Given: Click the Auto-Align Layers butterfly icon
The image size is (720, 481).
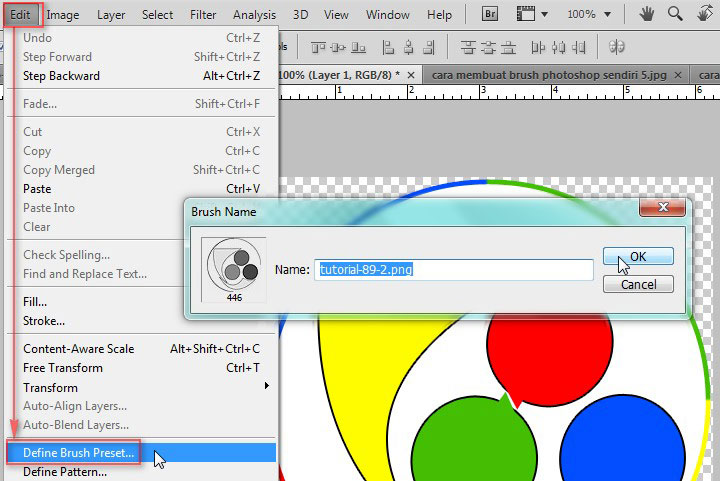Looking at the screenshot, I should (616, 47).
